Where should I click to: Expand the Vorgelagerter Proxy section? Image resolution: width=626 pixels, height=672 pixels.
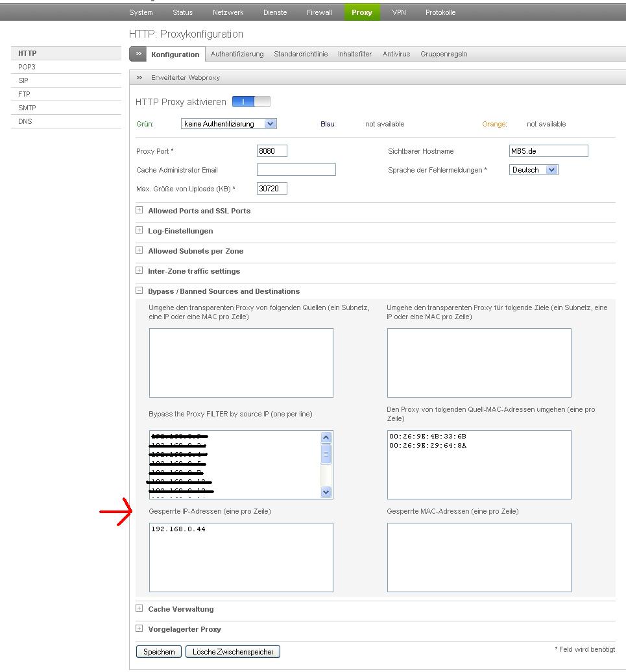tap(139, 629)
